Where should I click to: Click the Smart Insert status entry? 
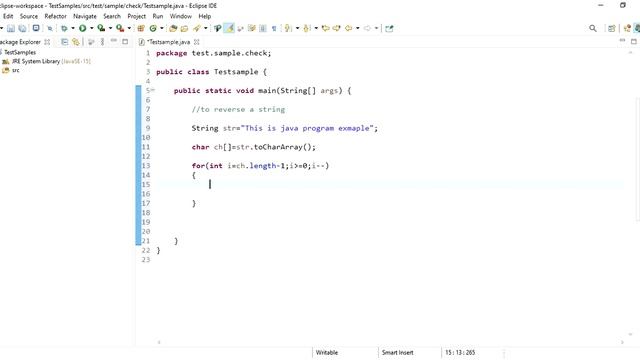pyautogui.click(x=398, y=352)
